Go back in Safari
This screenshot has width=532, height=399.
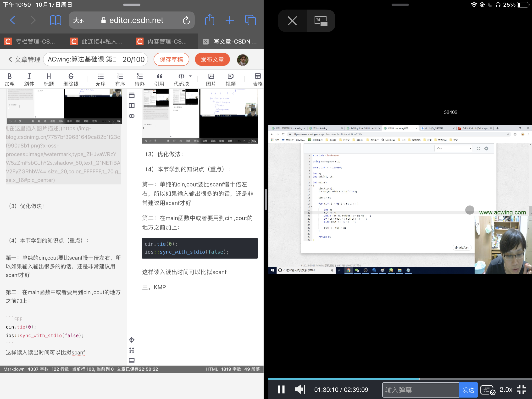coord(13,20)
